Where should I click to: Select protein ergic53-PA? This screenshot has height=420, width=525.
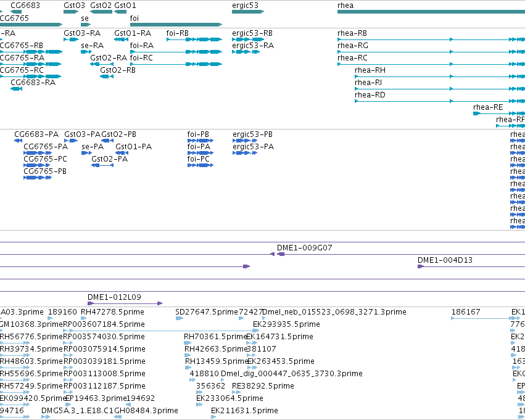[x=245, y=153]
